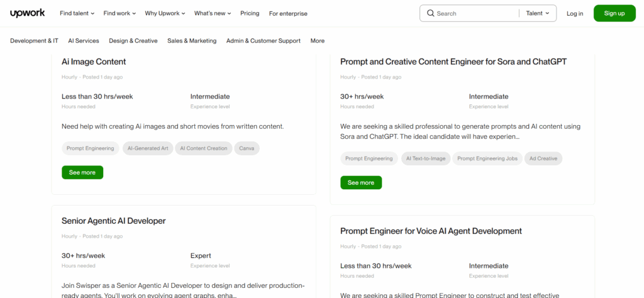Open the Design & Creative category
The height and width of the screenshot is (298, 644).
pos(133,41)
